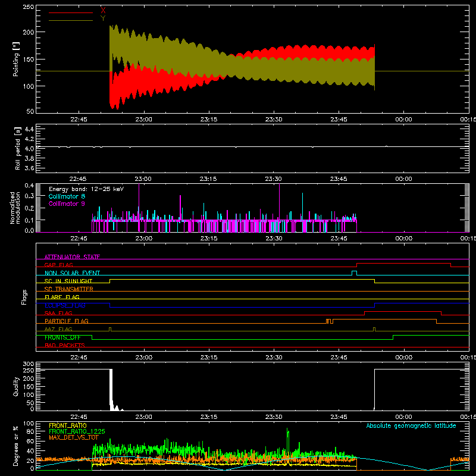Select the FRONT_RATIO legend entry
The image size is (476, 476).
[x=68, y=425]
